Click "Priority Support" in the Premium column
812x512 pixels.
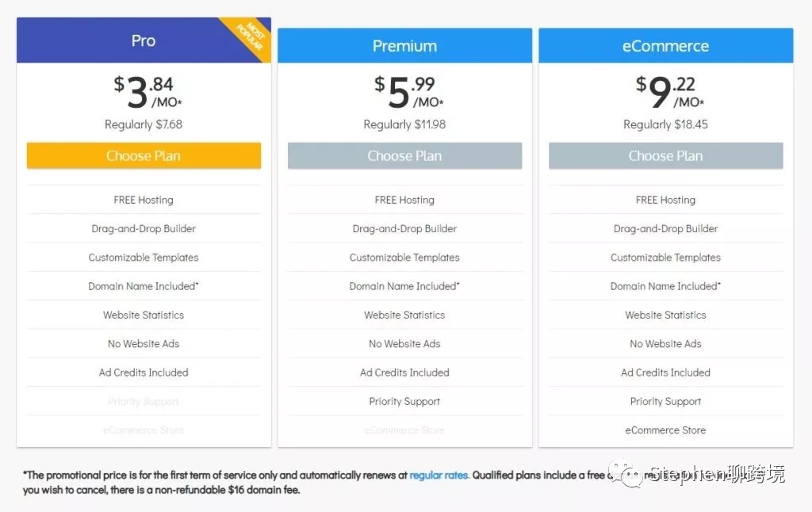[x=404, y=401]
